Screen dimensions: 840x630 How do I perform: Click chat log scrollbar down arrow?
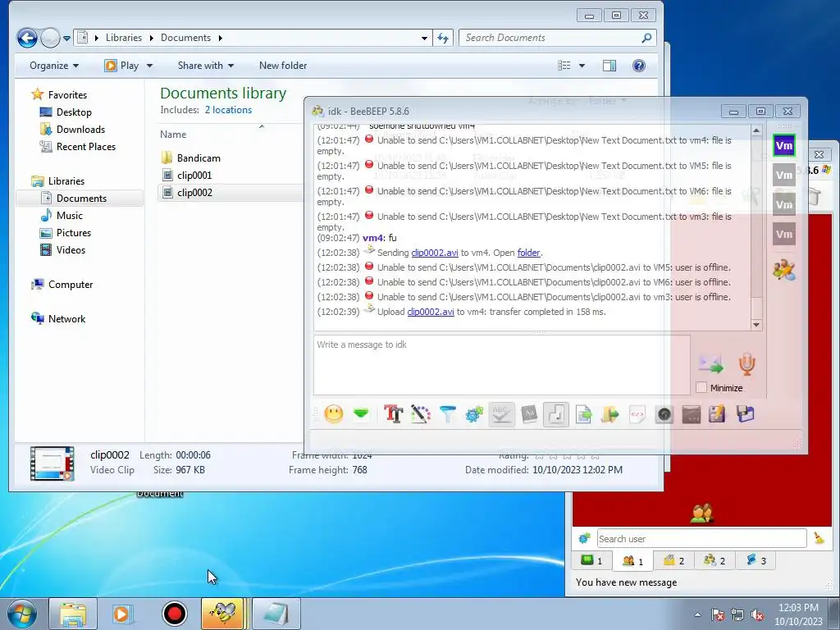756,325
